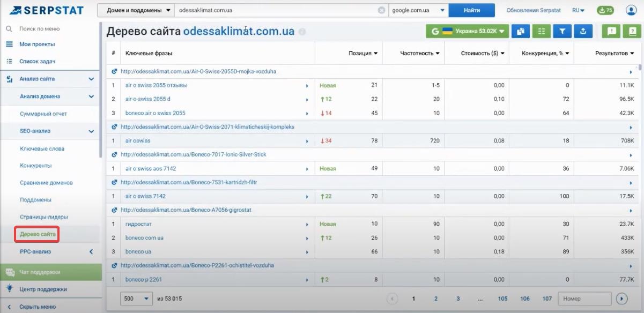Sort by 'Результатов' column

coord(615,54)
